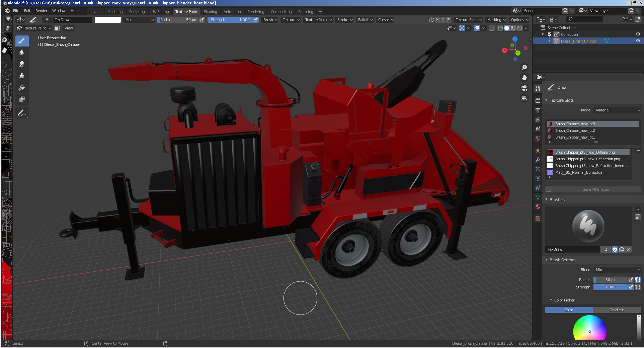
Task: Open Texture Slots header dropdown
Action: (x=469, y=20)
